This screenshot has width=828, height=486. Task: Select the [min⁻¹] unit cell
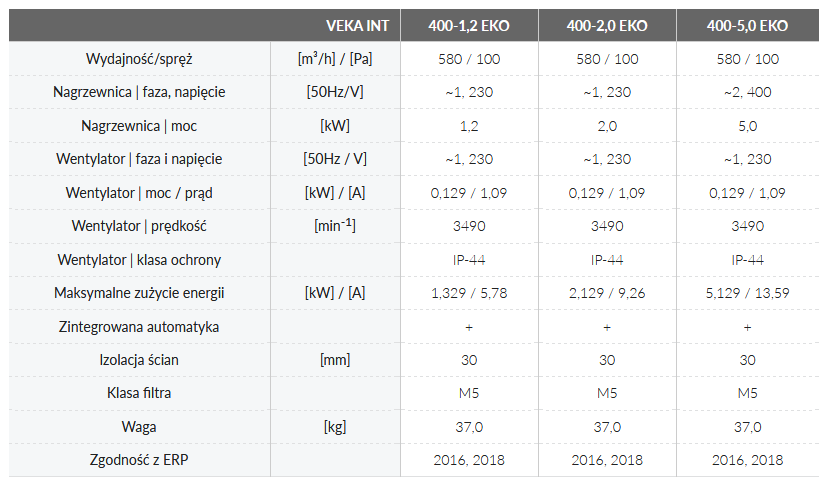[x=335, y=226]
